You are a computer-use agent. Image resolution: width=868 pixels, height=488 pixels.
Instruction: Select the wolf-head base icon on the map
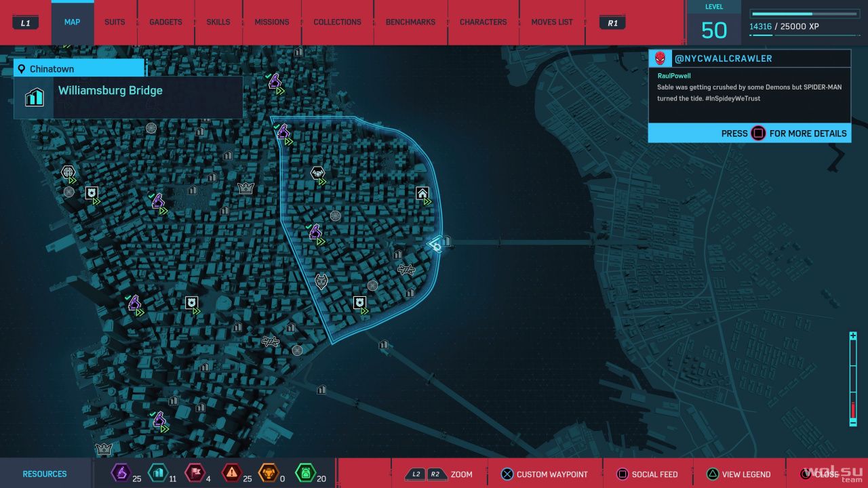pos(321,281)
